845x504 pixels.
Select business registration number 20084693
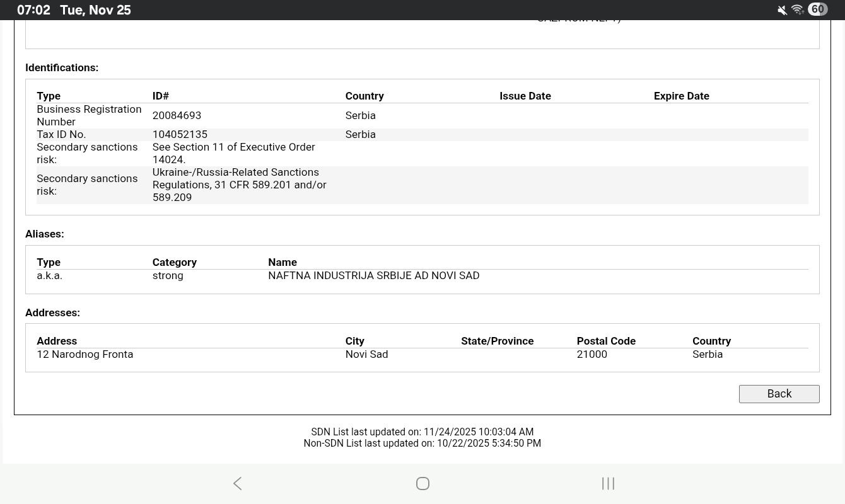(177, 115)
